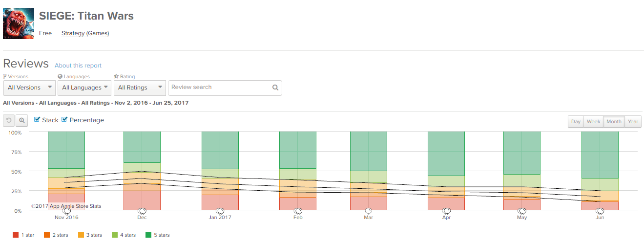Click the Apr review bubble icon
The height and width of the screenshot is (245, 644).
tap(446, 211)
